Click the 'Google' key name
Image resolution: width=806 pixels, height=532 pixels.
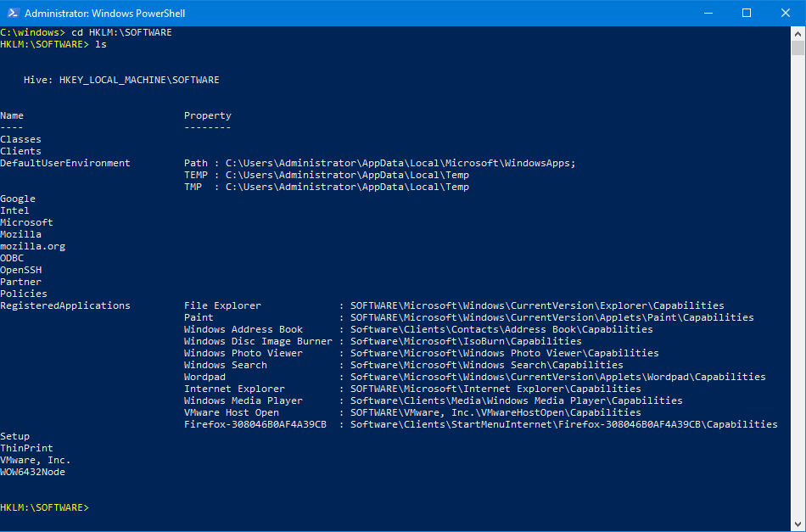[x=18, y=199]
